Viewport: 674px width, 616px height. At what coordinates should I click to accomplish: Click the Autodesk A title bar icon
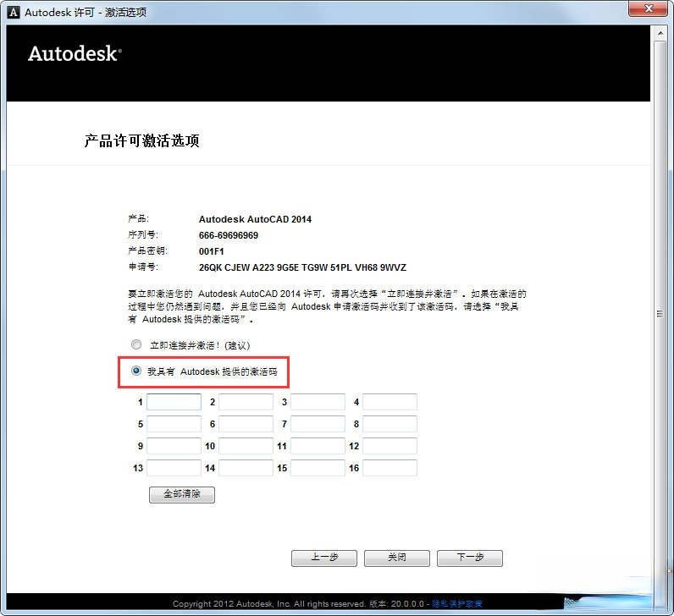point(14,13)
